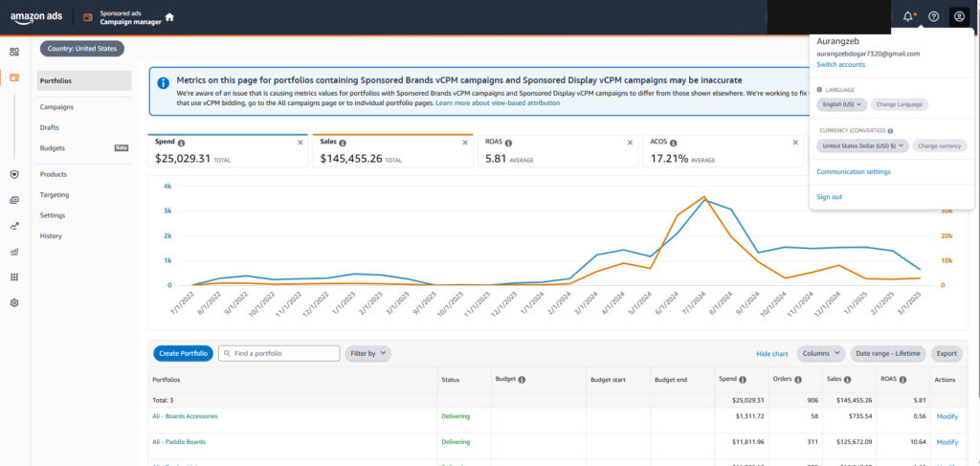Hide the performance chart
Image resolution: width=980 pixels, height=466 pixels.
point(771,353)
